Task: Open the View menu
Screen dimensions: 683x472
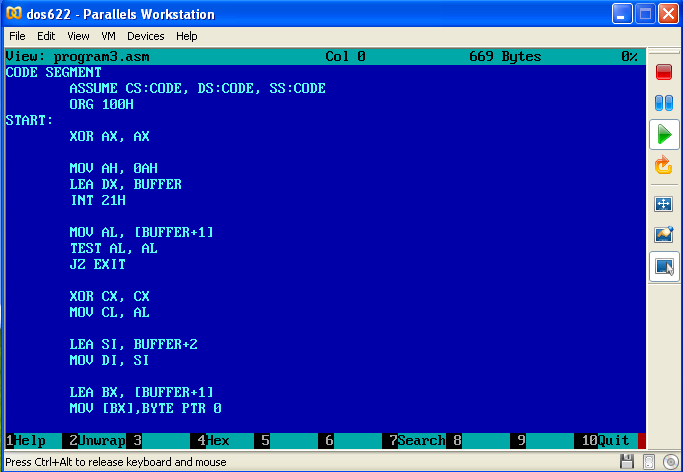Action: pyautogui.click(x=78, y=36)
